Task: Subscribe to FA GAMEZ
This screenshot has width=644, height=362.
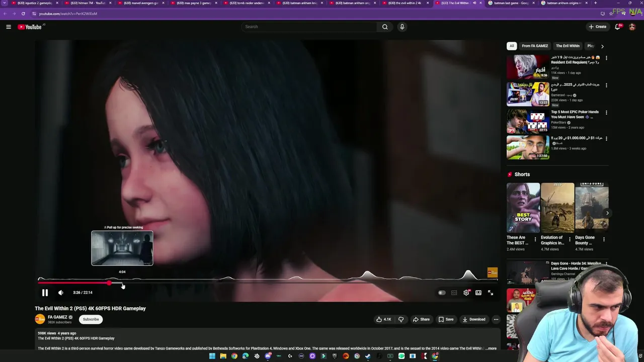Action: click(x=91, y=319)
